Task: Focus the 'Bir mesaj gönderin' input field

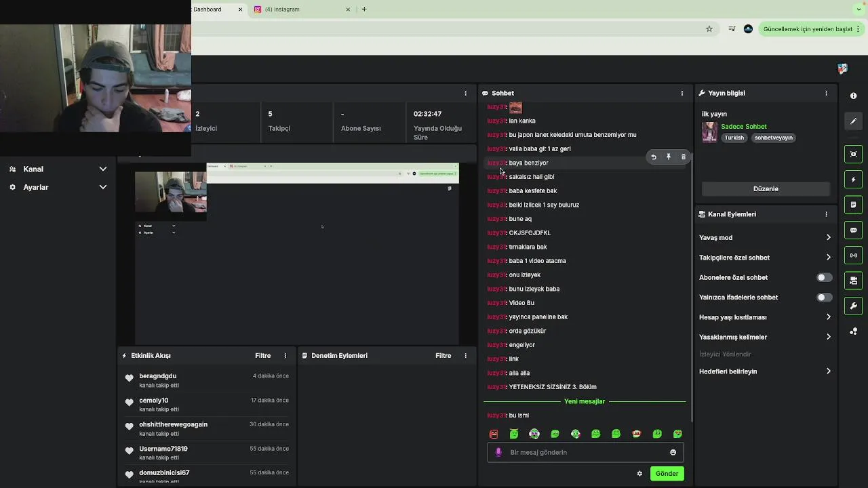Action: [585, 452]
